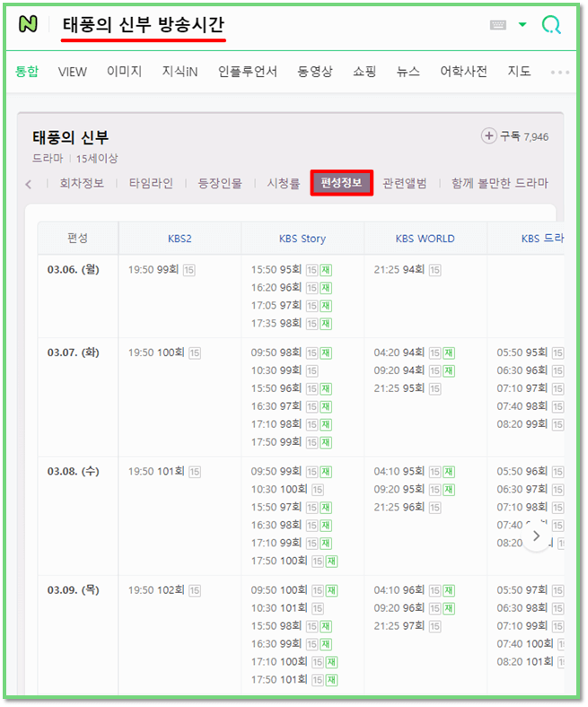
Task: Click the Naver N logo
Action: tap(28, 24)
